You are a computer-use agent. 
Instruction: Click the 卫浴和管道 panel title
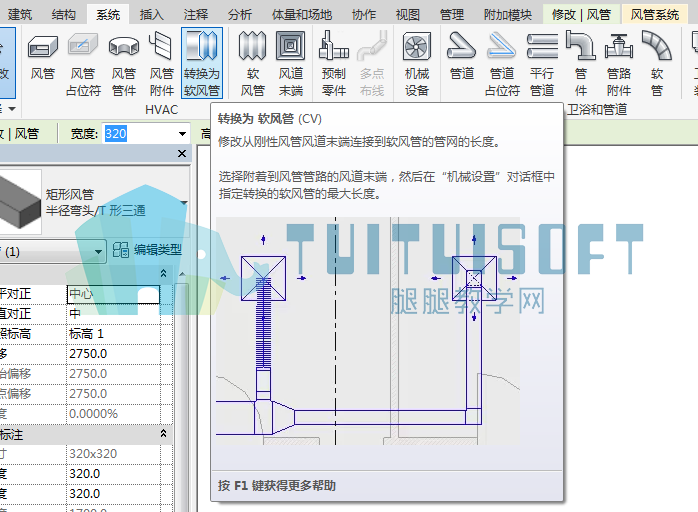(x=597, y=110)
